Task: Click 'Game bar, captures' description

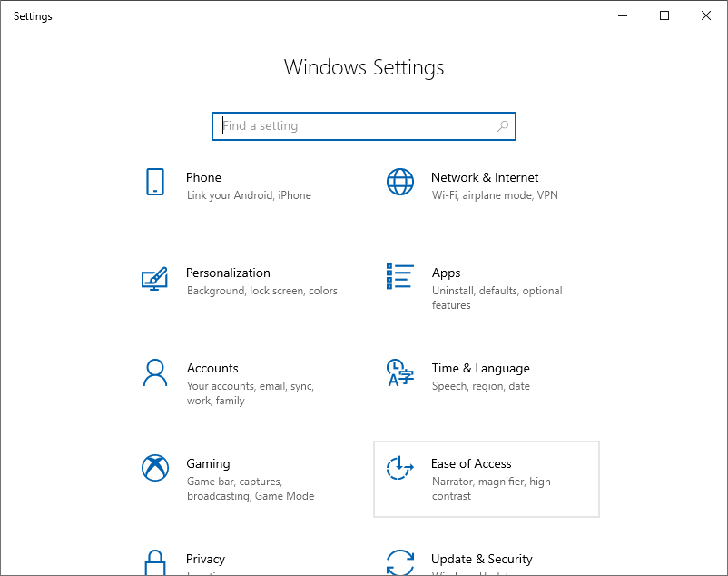Action: [x=251, y=489]
